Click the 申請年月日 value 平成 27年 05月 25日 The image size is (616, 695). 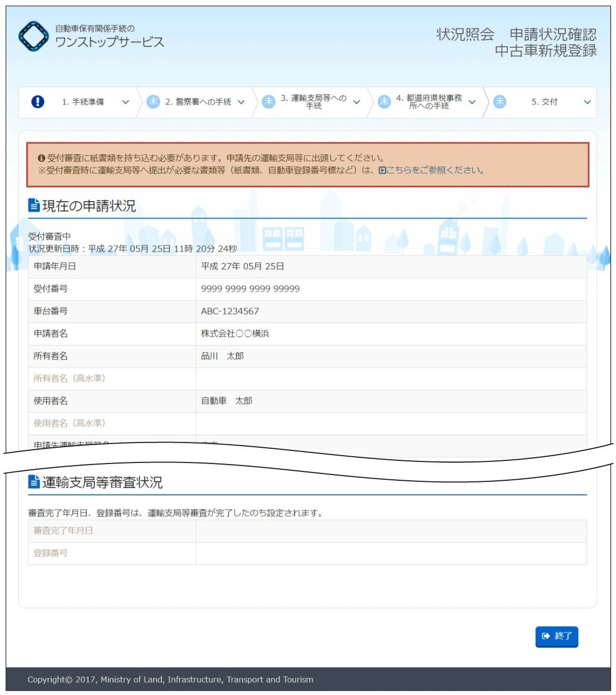point(242,267)
